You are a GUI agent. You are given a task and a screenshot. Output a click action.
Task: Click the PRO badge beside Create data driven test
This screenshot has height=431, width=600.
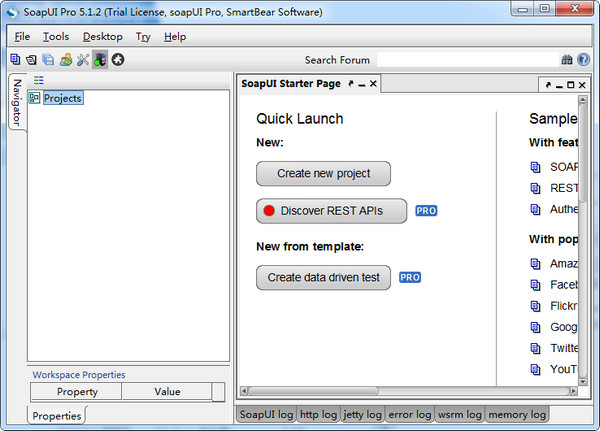[410, 277]
